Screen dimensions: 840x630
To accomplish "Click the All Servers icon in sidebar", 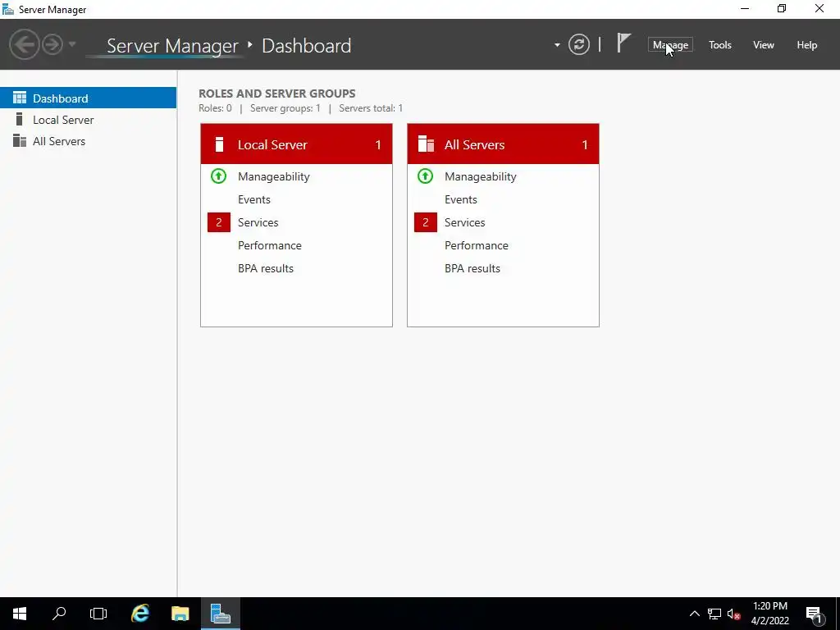I will pos(20,140).
